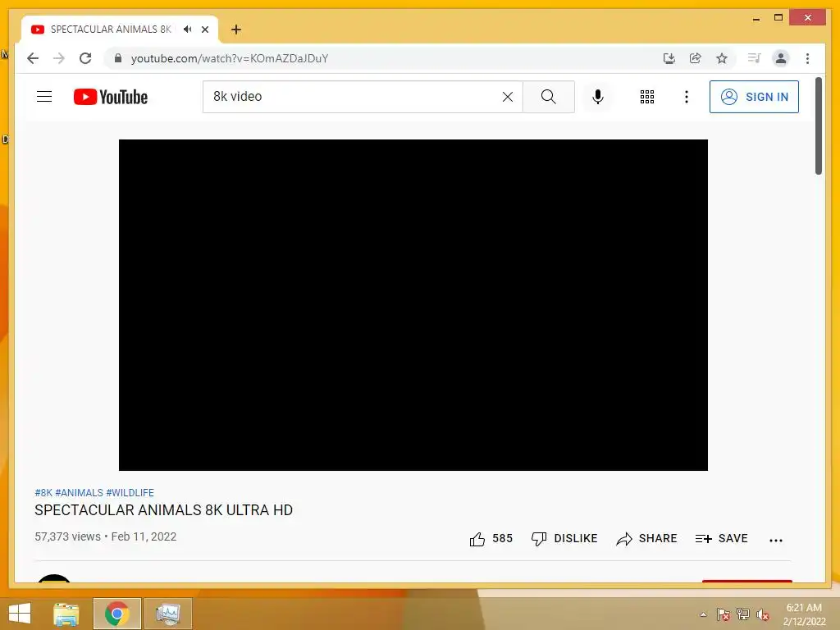This screenshot has width=840, height=630.
Task: Open the YouTube apps grid
Action: pos(647,97)
